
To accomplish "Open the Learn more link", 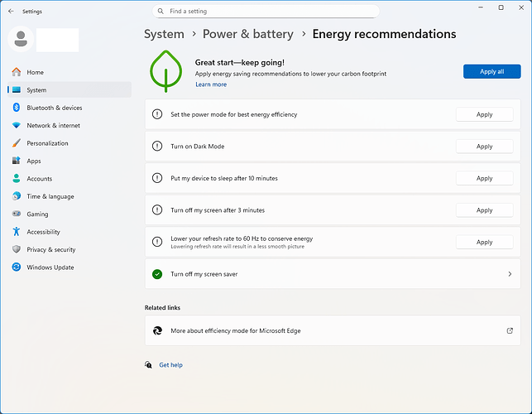I will pyautogui.click(x=211, y=84).
